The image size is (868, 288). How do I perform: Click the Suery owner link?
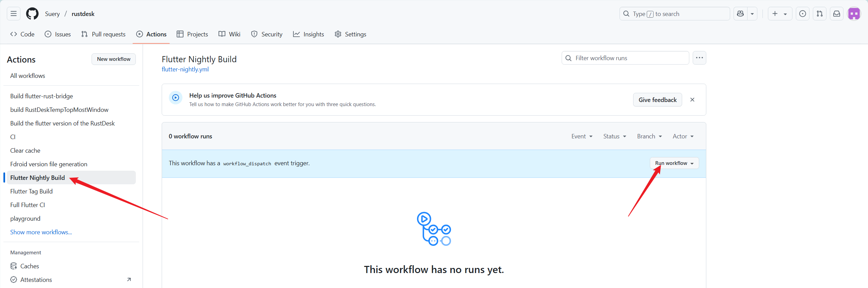tap(52, 14)
